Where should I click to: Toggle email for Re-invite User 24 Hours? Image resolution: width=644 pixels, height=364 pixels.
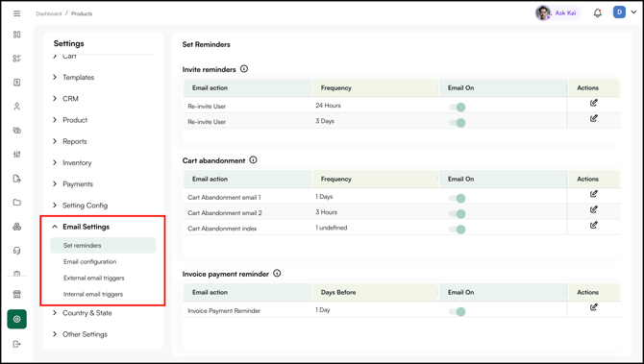[x=458, y=108]
